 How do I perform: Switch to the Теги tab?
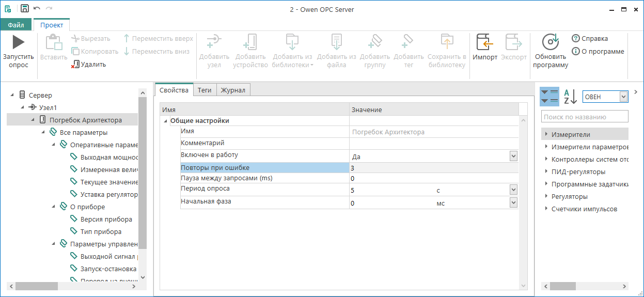[x=205, y=90]
